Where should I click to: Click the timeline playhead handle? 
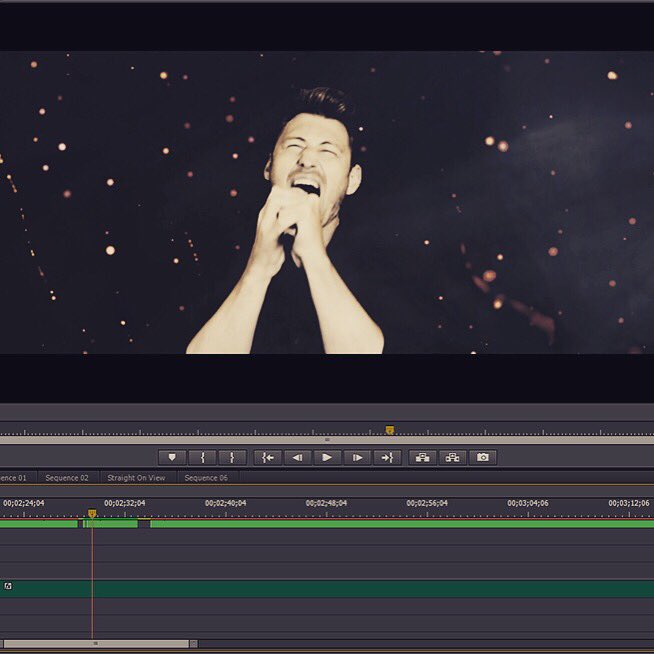[x=92, y=513]
